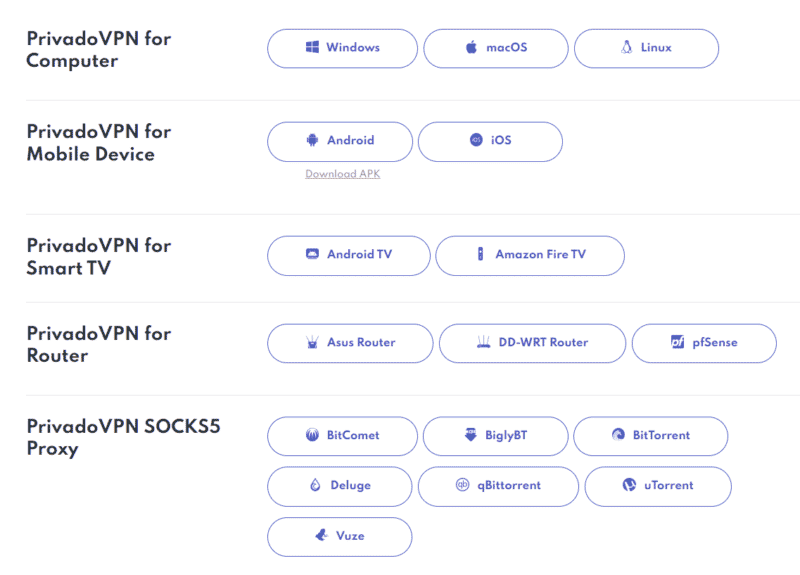This screenshot has width=800, height=575.
Task: Open the DD-WRT Router setup button
Action: [532, 343]
